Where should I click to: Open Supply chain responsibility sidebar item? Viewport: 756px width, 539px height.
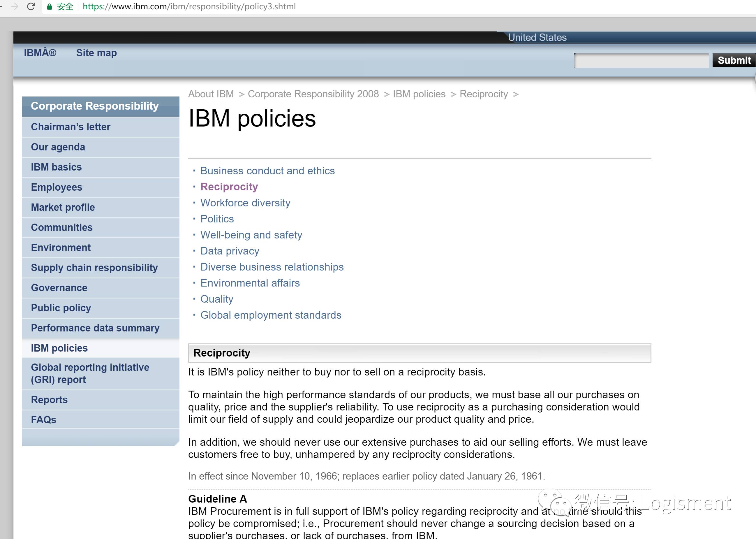coord(101,268)
